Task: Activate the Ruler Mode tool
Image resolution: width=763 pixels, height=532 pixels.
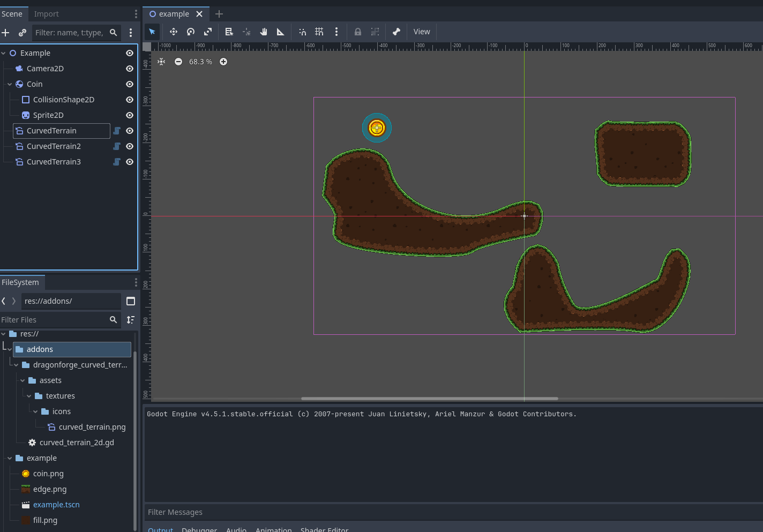Action: (280, 32)
